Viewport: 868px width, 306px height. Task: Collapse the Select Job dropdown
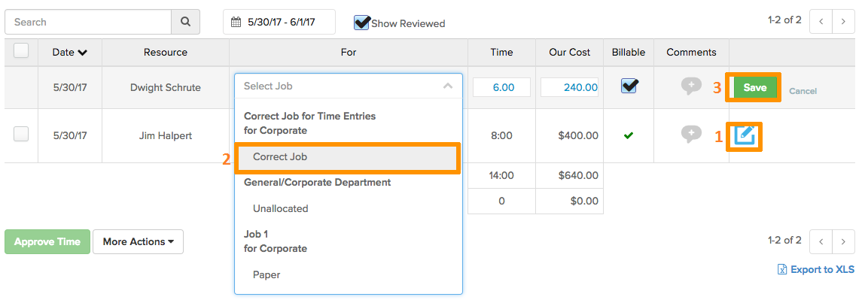click(x=448, y=86)
